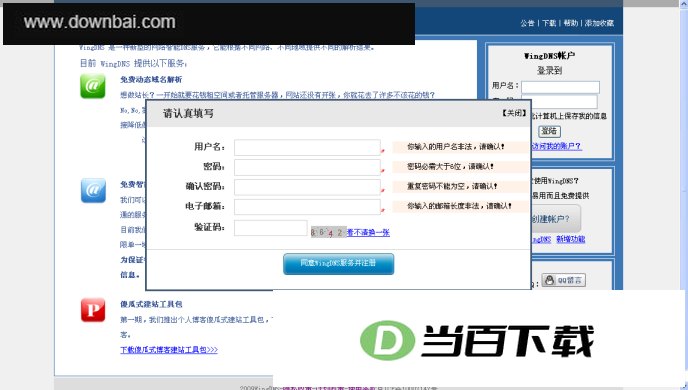Click the username error message 你输入的用户名非法
The width and height of the screenshot is (688, 390).
pos(456,147)
